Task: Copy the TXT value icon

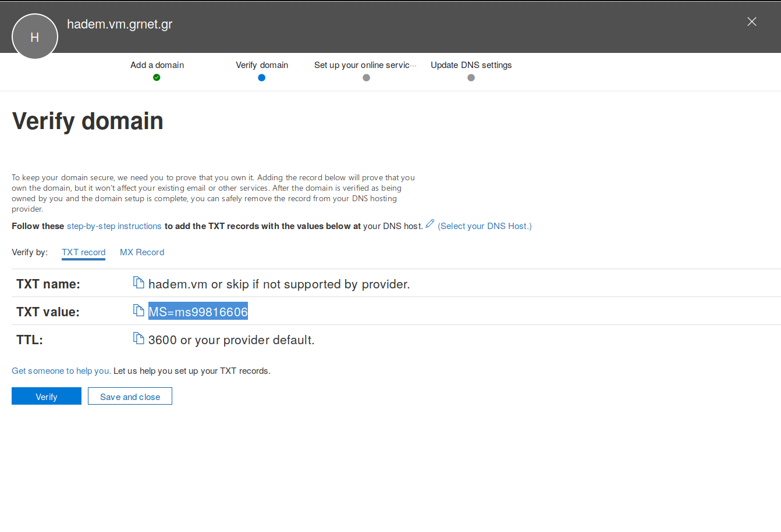Action: tap(139, 310)
